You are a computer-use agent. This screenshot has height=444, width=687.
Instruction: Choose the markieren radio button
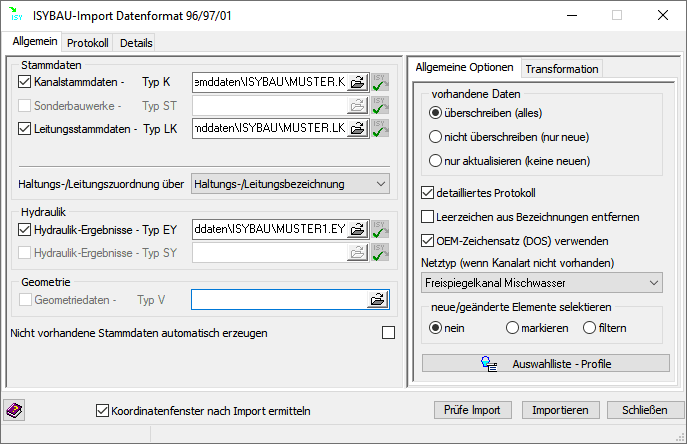coord(513,328)
